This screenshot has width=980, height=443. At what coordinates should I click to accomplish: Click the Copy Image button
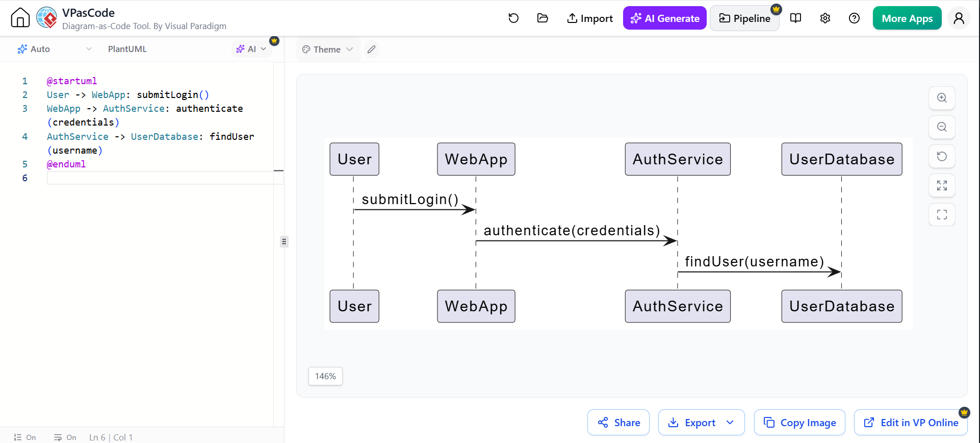pos(800,423)
